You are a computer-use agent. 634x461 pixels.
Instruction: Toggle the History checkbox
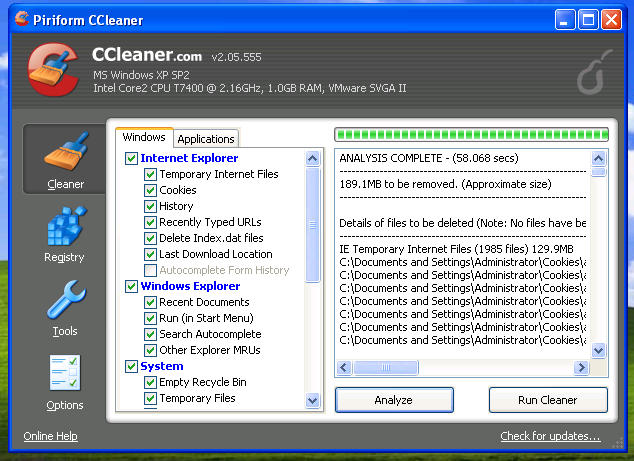150,206
